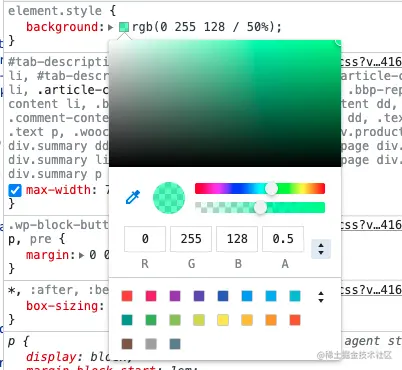402x370 pixels.
Task: Click the hue slider handle
Action: [271, 188]
